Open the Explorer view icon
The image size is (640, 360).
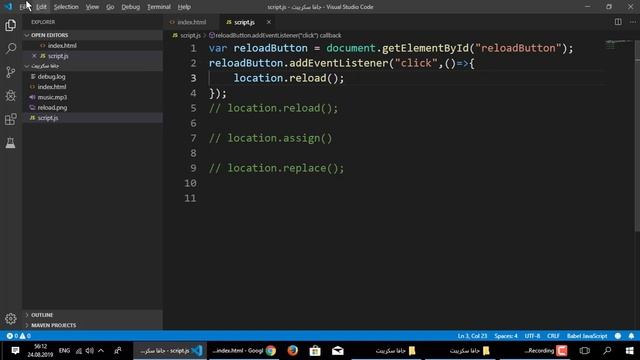(11, 25)
